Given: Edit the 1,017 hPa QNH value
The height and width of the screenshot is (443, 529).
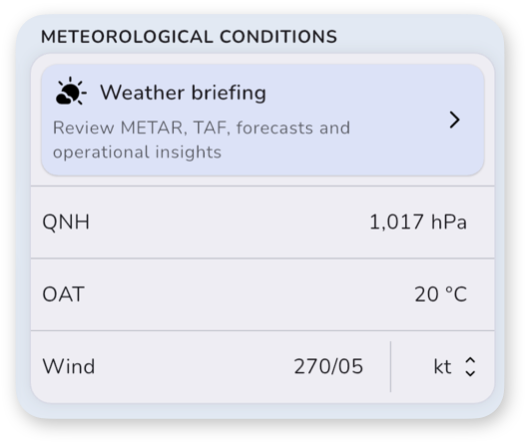Looking at the screenshot, I should pos(418,222).
